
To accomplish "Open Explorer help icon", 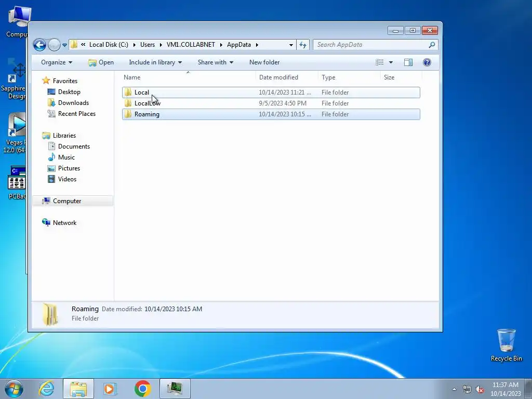I will pos(427,62).
